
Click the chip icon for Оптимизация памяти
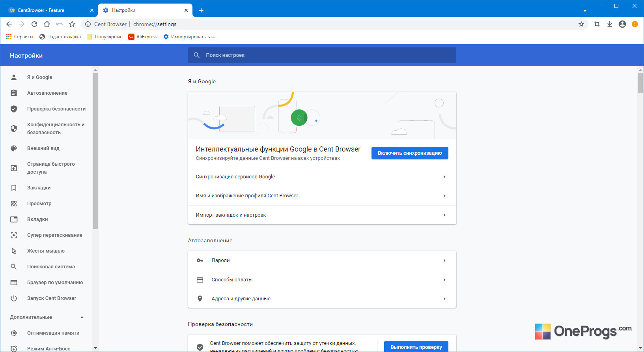[x=14, y=333]
